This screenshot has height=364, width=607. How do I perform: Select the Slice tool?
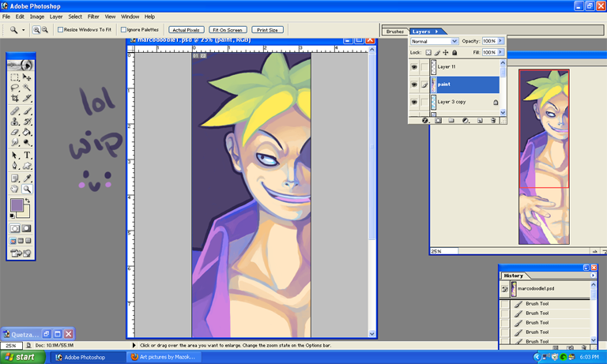pyautogui.click(x=27, y=98)
